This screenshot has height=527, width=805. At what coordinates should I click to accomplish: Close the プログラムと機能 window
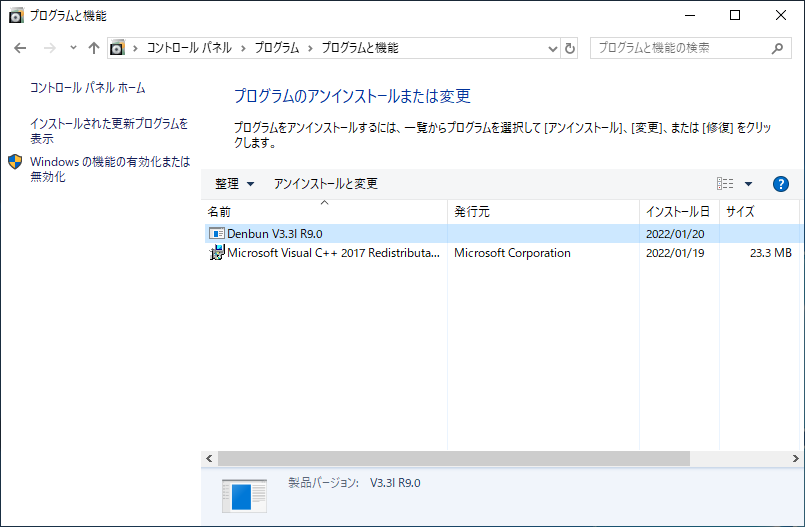pyautogui.click(x=780, y=15)
